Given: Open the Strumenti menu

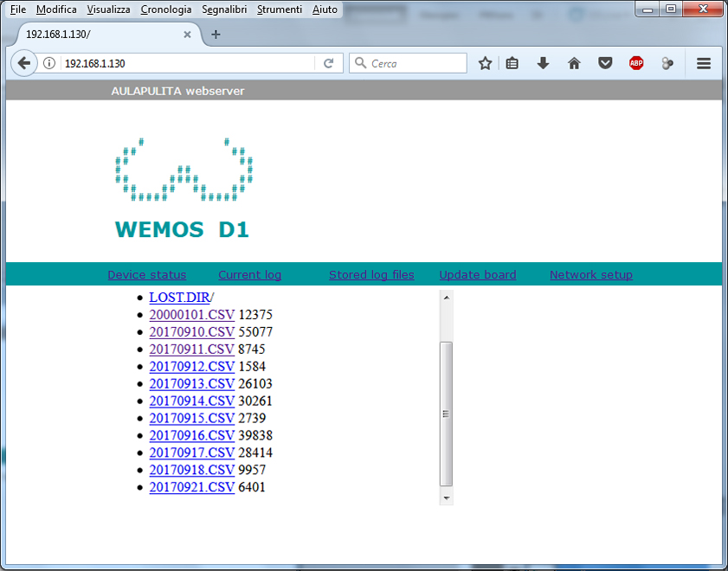Looking at the screenshot, I should (279, 10).
